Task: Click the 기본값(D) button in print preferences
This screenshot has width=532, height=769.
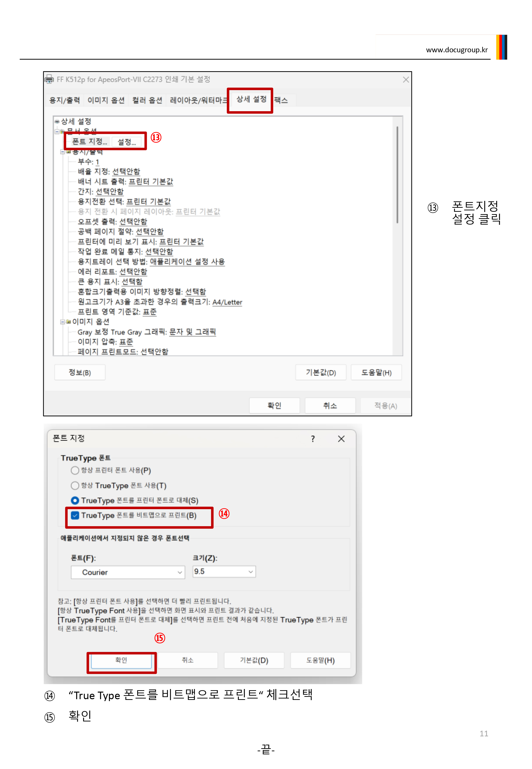Action: pyautogui.click(x=321, y=372)
